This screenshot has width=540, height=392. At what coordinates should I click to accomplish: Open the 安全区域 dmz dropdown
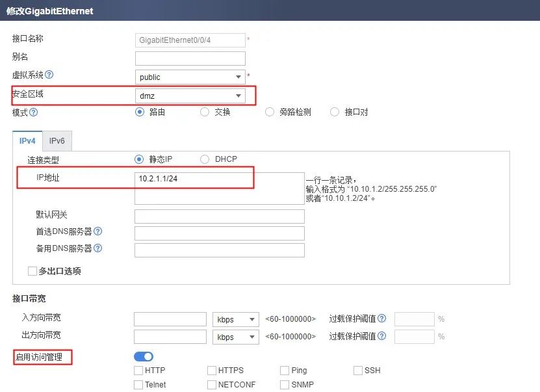[x=190, y=96]
